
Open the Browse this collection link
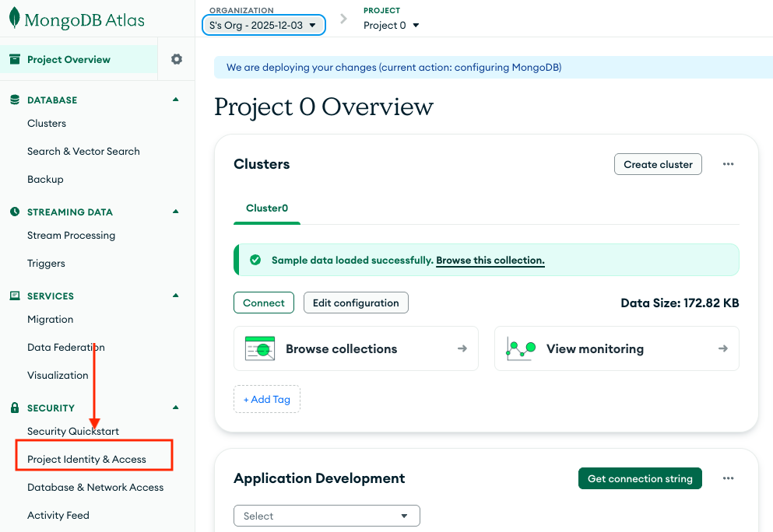tap(490, 260)
